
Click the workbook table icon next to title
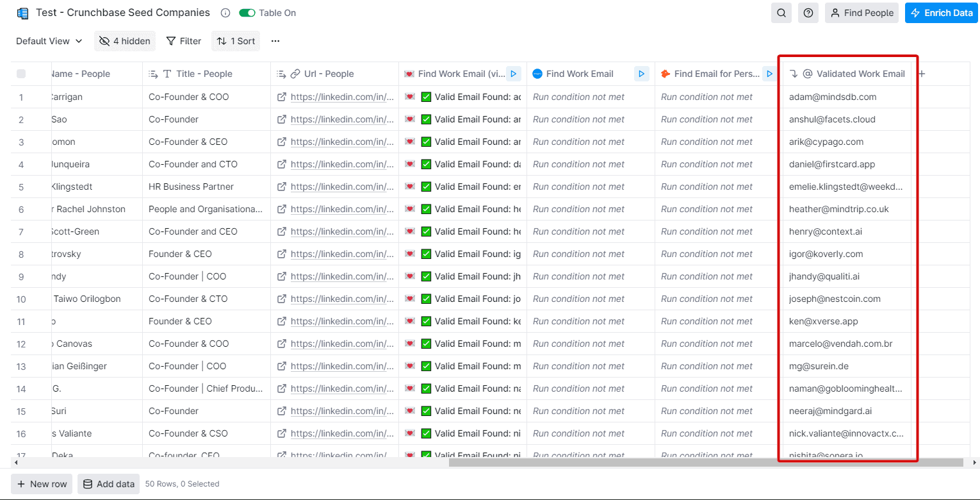(23, 13)
